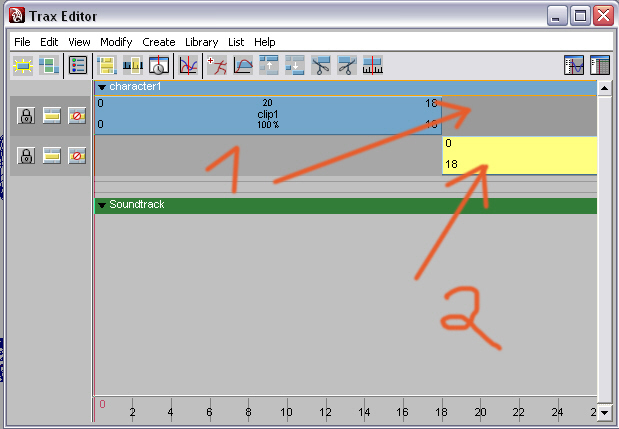The width and height of the screenshot is (619, 429).
Task: Open the Graph Editor from the toolbar
Action: click(187, 66)
